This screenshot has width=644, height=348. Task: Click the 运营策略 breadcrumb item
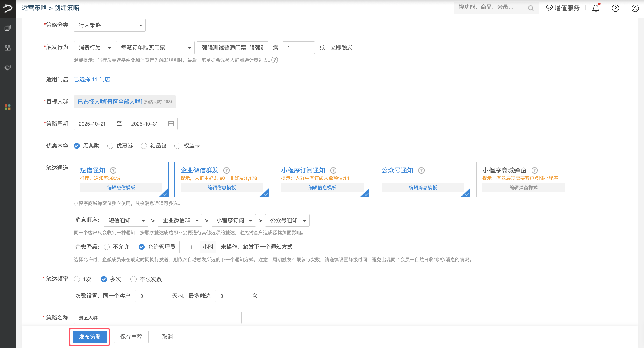34,8
